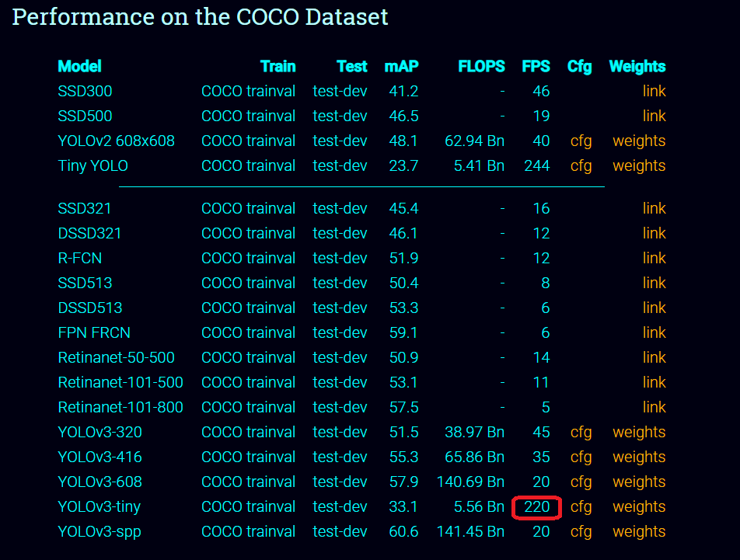Open the YOLOv3-spp cfg link
This screenshot has height=560, width=740.
(581, 532)
